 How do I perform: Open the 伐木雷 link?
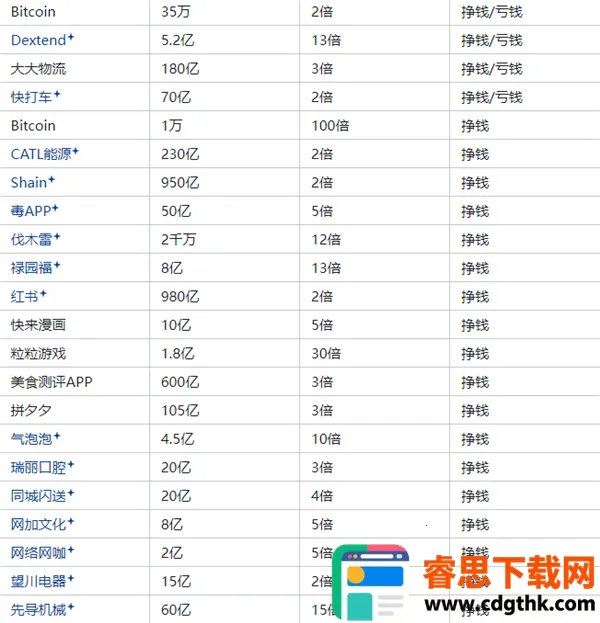35,239
